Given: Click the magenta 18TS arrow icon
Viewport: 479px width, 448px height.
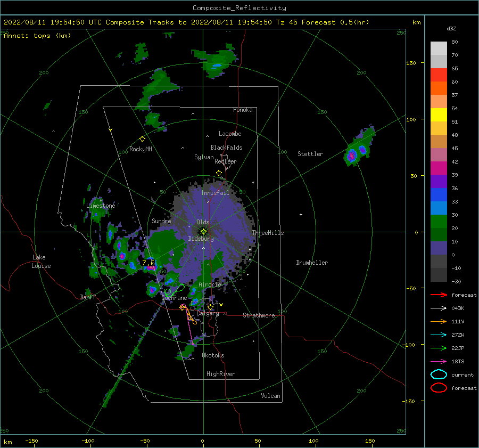Looking at the screenshot, I should pyautogui.click(x=439, y=362).
